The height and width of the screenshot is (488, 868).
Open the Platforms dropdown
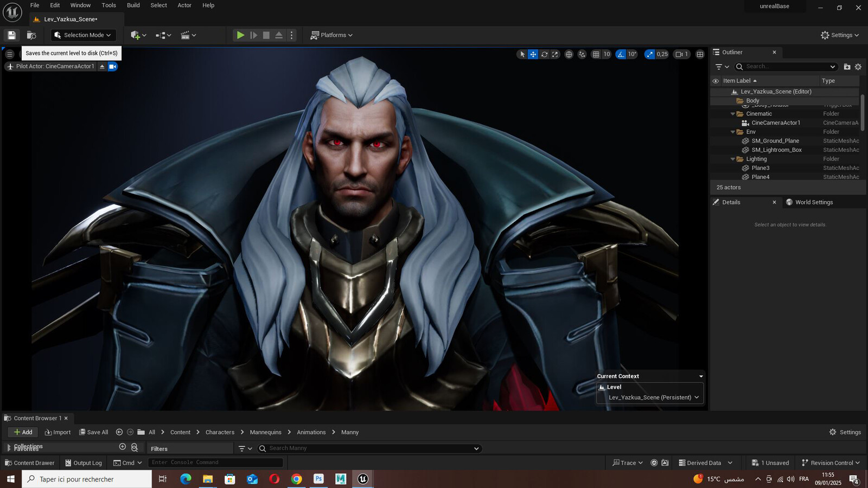(x=331, y=35)
